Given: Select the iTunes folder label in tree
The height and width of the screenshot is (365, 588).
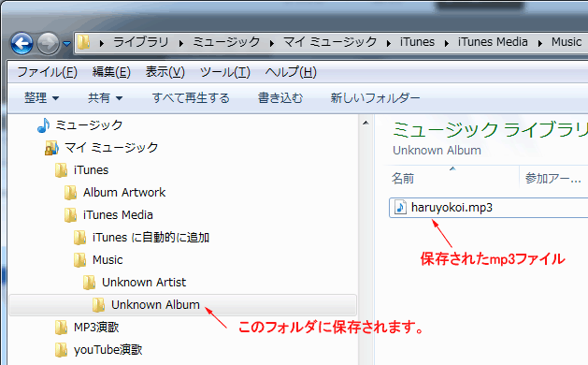Looking at the screenshot, I should pos(91,170).
